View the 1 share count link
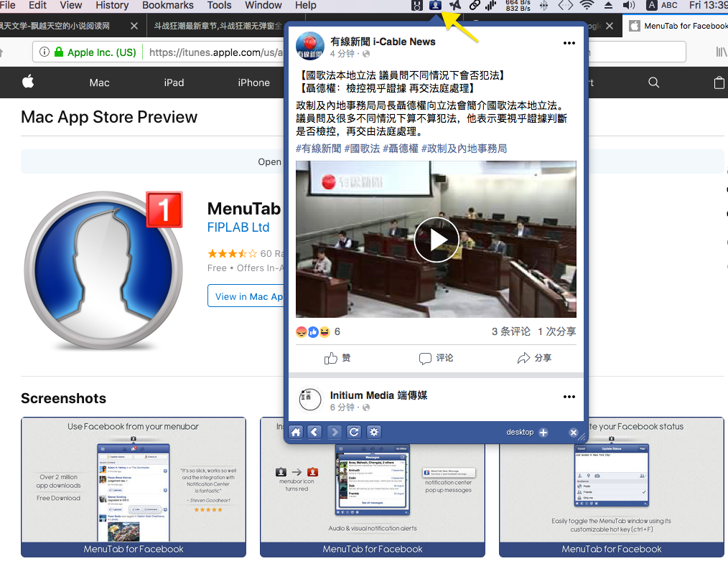The height and width of the screenshot is (561, 728). (556, 331)
